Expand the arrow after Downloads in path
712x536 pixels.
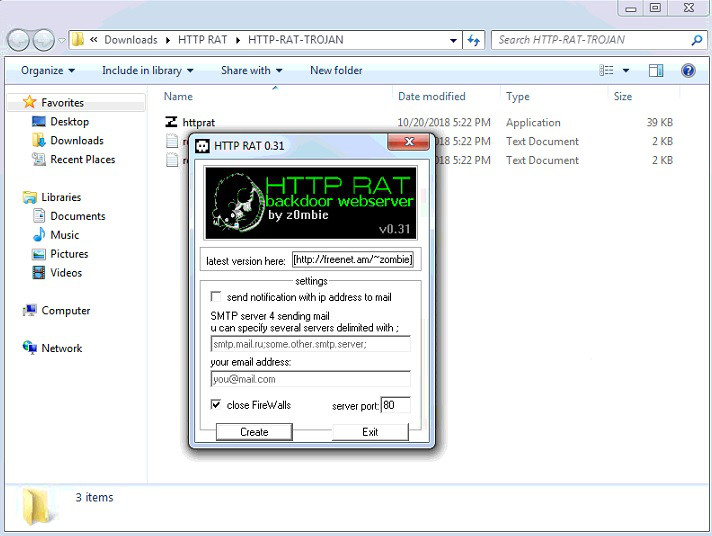click(x=168, y=40)
